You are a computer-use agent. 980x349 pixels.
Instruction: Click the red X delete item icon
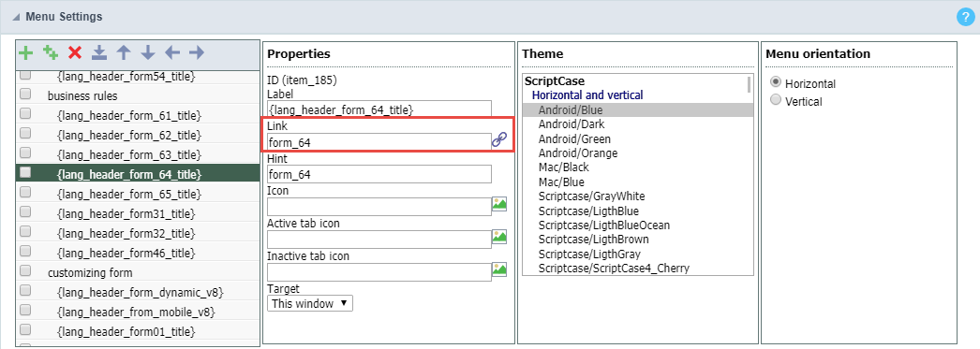(75, 53)
